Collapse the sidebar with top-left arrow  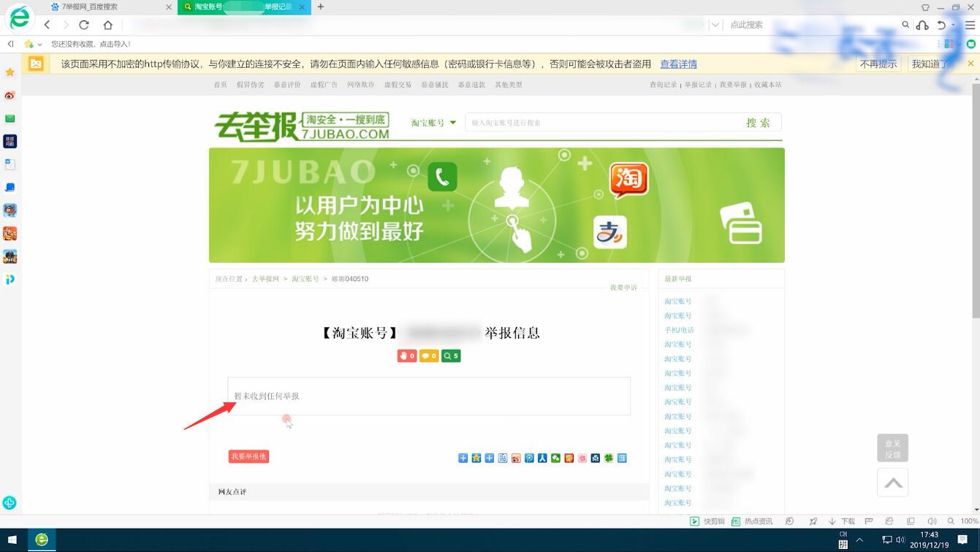(10, 45)
